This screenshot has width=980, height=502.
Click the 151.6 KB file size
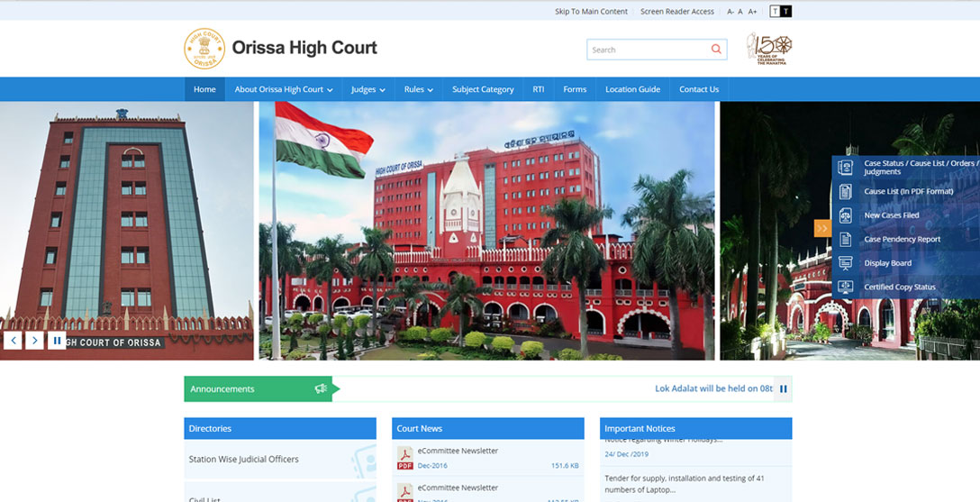point(565,466)
